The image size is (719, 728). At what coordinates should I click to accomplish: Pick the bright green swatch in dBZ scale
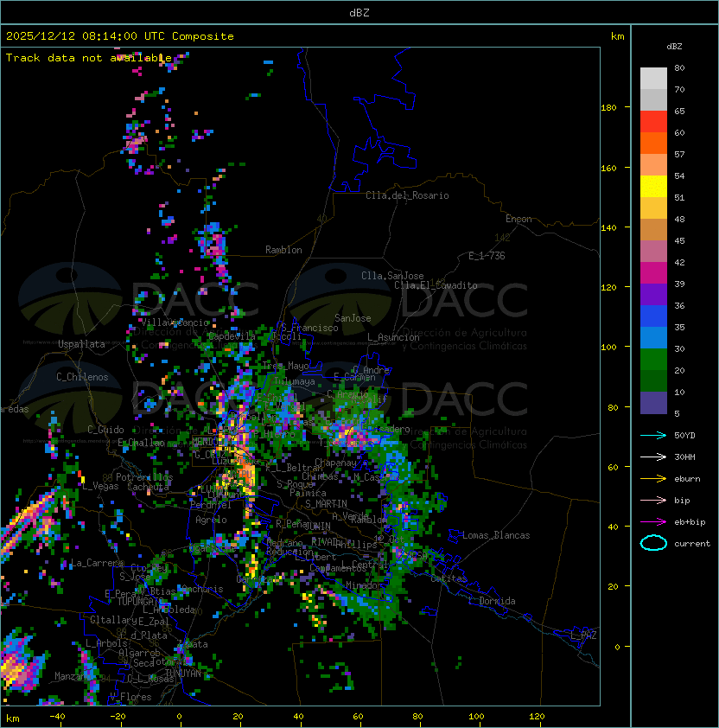coord(653,359)
